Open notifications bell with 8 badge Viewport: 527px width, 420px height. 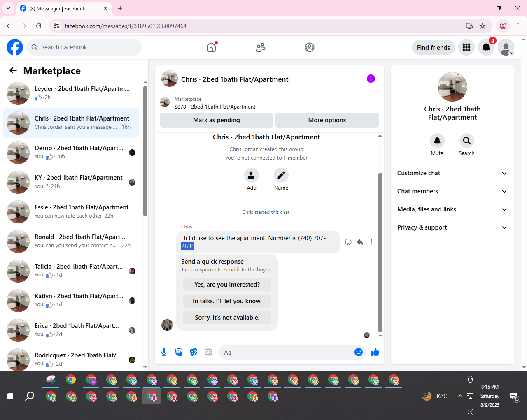486,47
